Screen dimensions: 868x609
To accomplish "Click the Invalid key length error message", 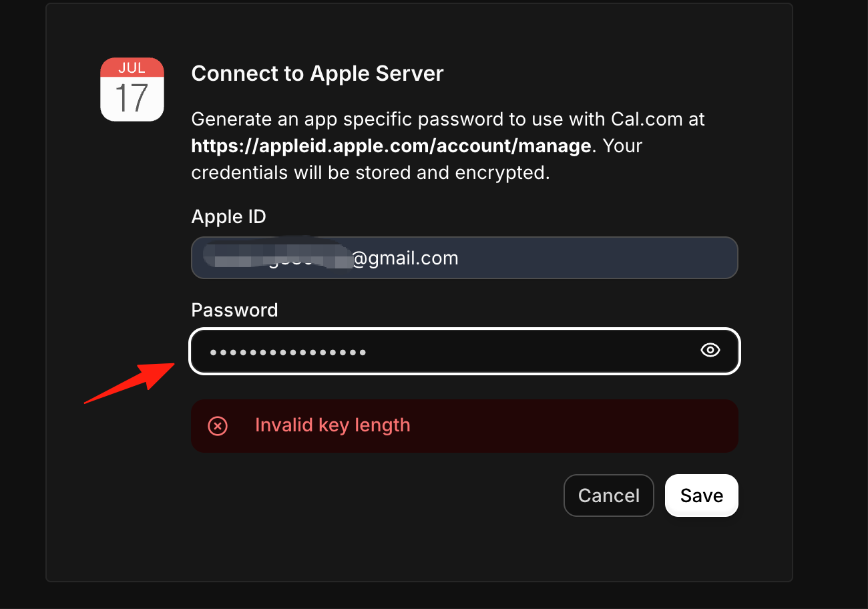I will [x=333, y=425].
